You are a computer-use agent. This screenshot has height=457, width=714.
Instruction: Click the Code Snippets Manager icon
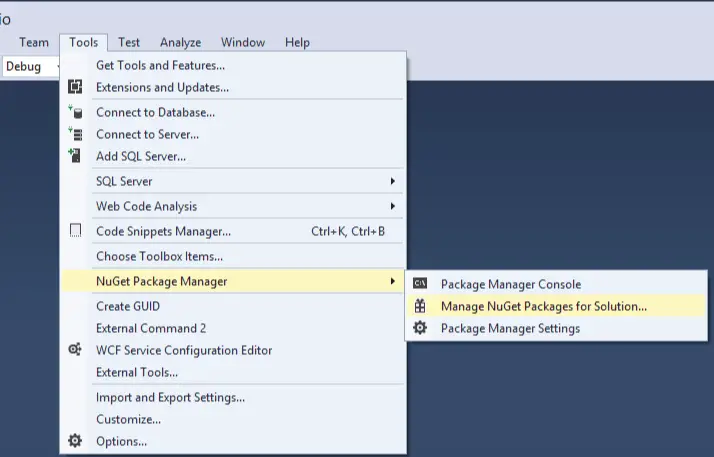75,231
